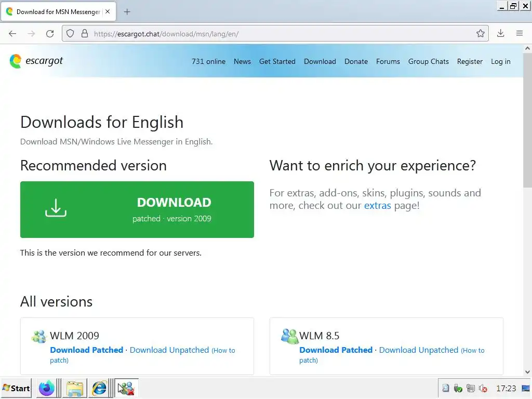Click the forward navigation arrow
The width and height of the screenshot is (532, 399).
pyautogui.click(x=31, y=34)
